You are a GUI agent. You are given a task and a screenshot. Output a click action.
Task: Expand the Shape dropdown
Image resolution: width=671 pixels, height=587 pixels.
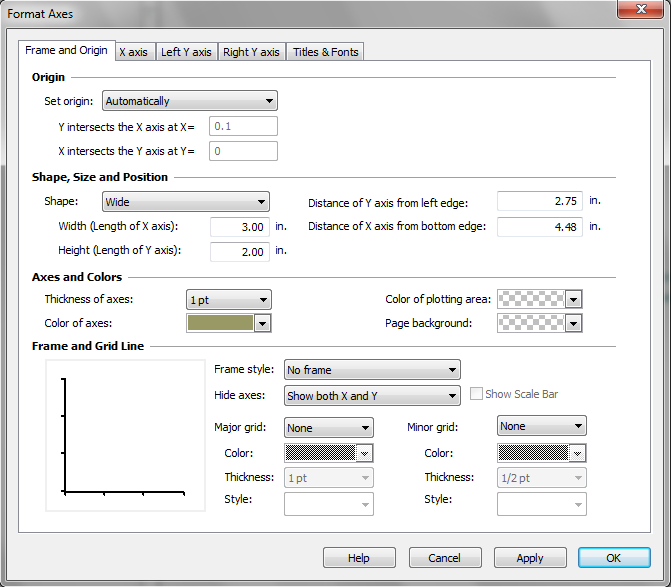pyautogui.click(x=186, y=202)
